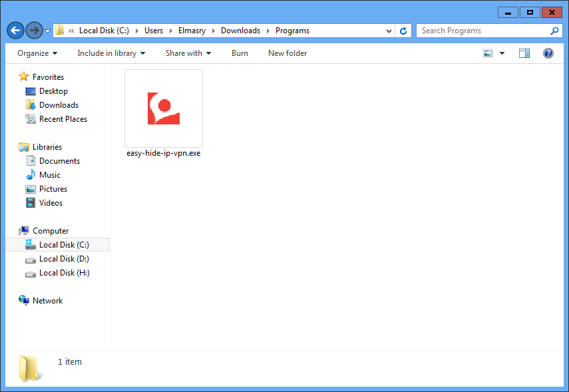Click the "1 item" status text

pyautogui.click(x=70, y=362)
